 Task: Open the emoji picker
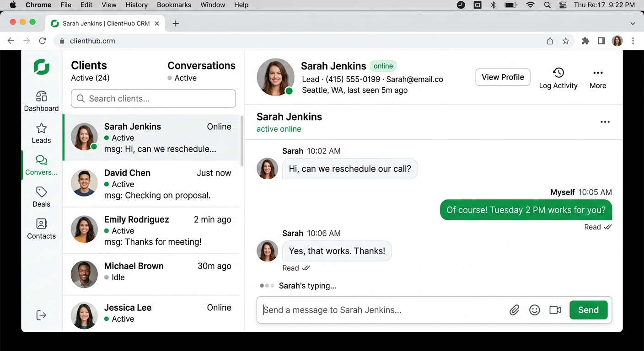point(535,310)
